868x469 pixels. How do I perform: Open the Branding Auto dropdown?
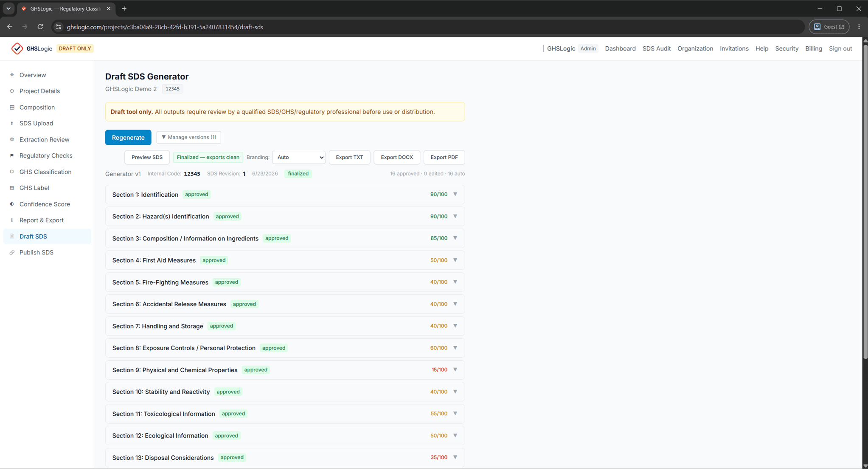[299, 157]
